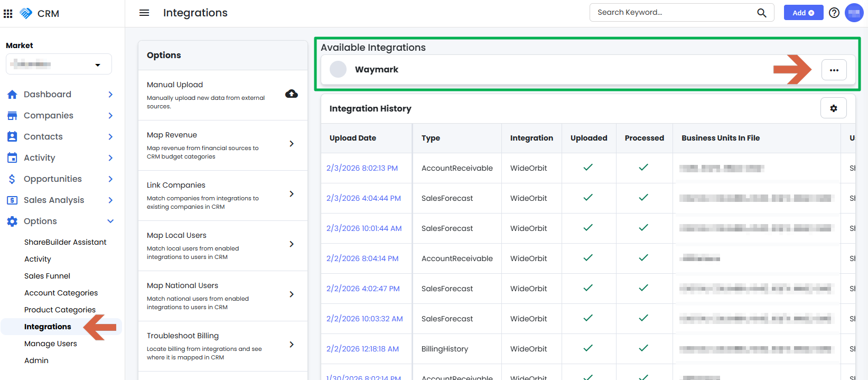Click the CRM logo icon
The width and height of the screenshot is (868, 380).
click(x=26, y=13)
